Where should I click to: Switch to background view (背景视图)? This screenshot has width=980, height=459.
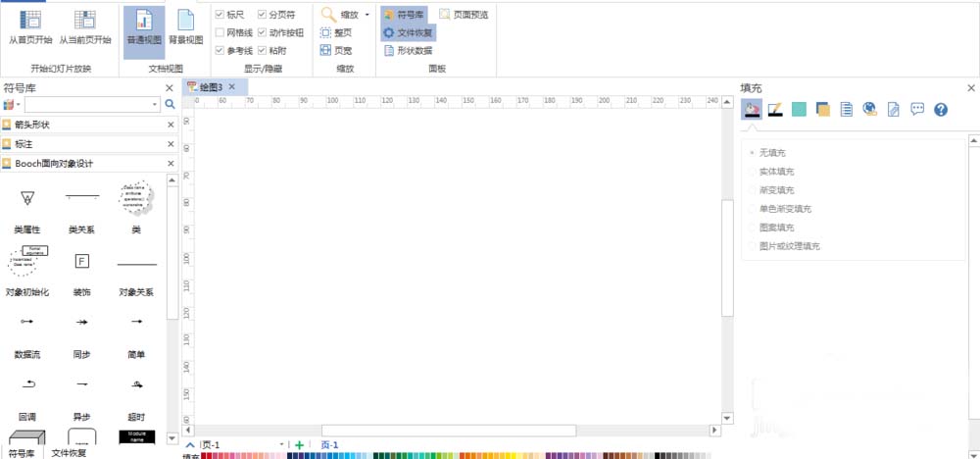(186, 26)
